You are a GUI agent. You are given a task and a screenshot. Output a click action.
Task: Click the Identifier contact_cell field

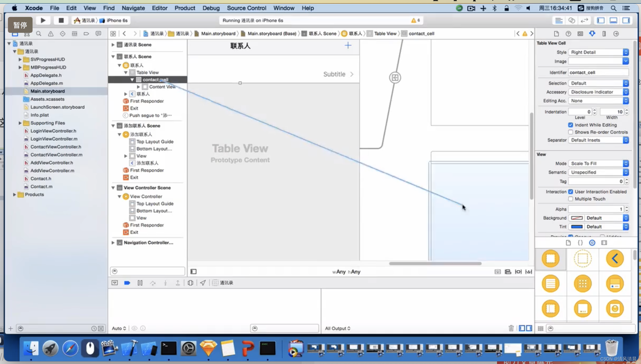pos(598,72)
